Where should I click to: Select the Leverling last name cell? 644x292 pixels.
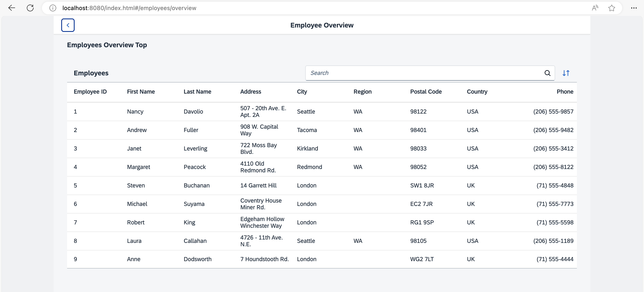point(195,148)
